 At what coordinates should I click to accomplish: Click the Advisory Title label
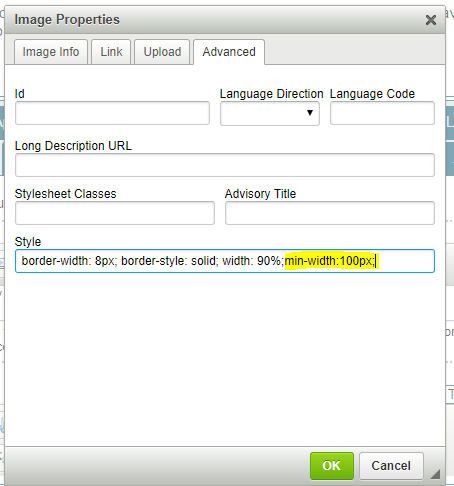click(260, 194)
